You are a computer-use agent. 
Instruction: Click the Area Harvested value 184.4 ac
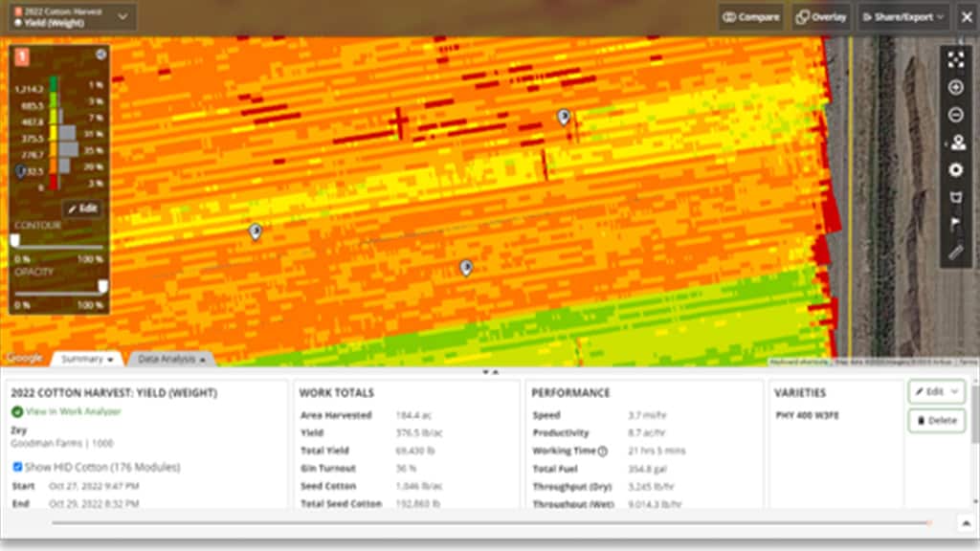[x=413, y=415]
